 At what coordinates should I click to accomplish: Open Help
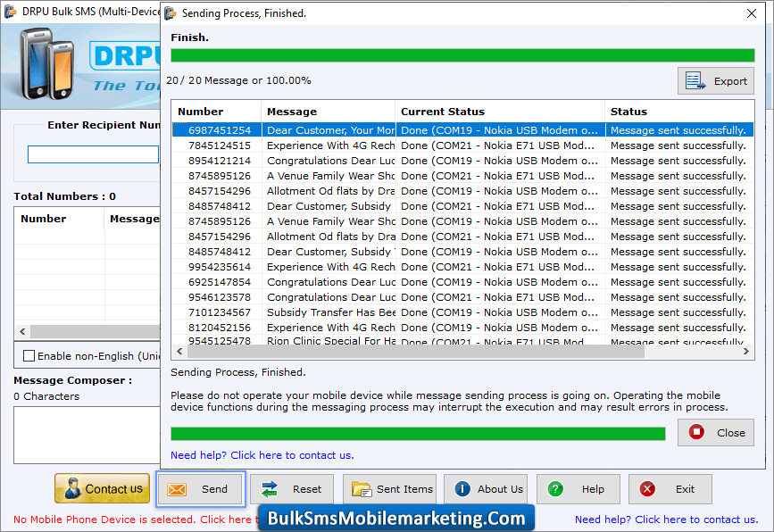(578, 489)
